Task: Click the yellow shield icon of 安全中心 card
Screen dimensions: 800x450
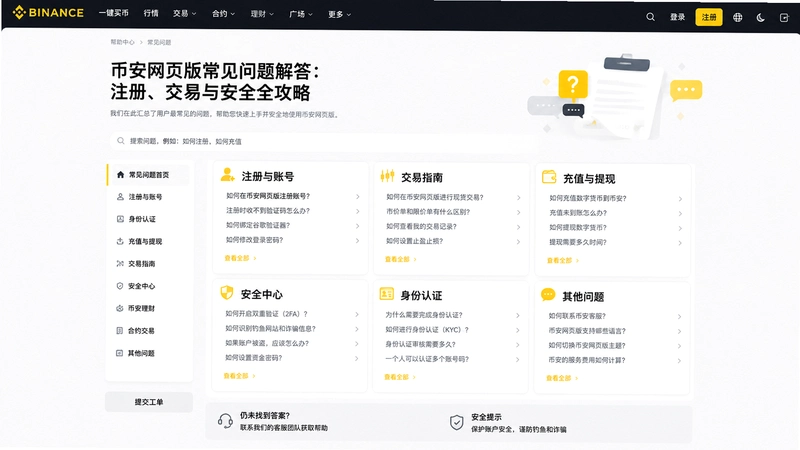Action: point(227,293)
